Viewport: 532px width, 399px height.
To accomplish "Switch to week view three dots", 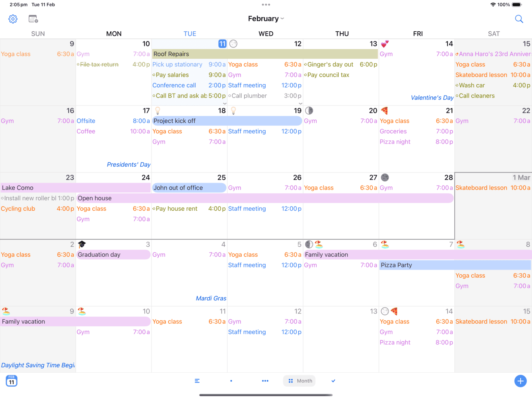I will click(265, 381).
